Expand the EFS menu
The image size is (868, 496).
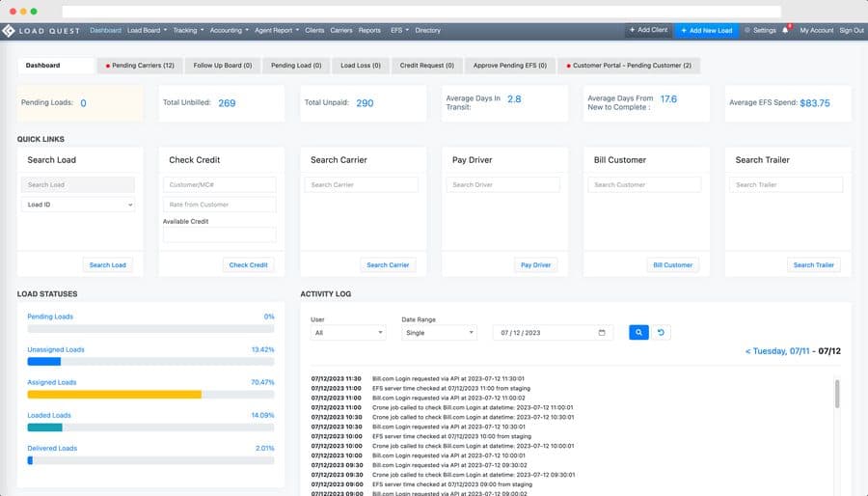[x=399, y=31]
